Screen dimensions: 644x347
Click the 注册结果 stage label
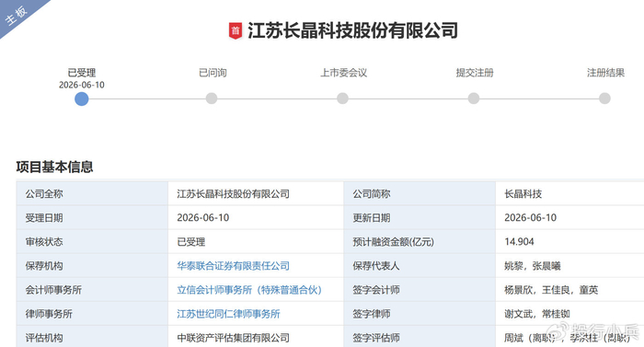[605, 73]
